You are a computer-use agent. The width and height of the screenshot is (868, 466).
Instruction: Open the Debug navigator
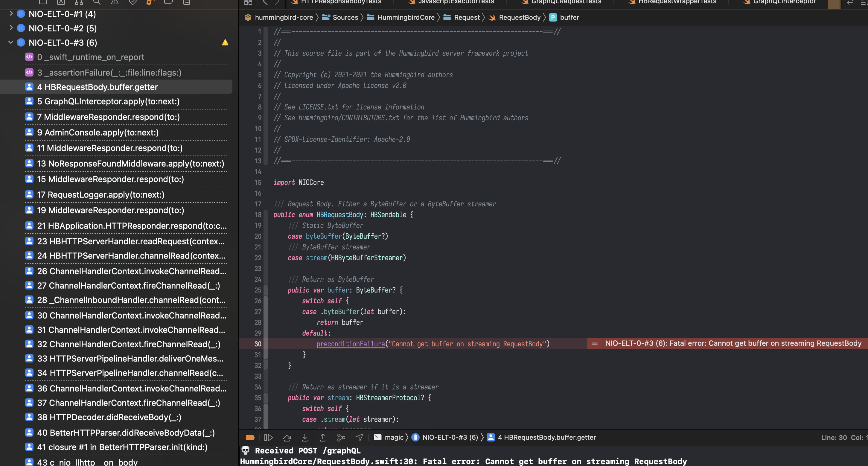(151, 2)
